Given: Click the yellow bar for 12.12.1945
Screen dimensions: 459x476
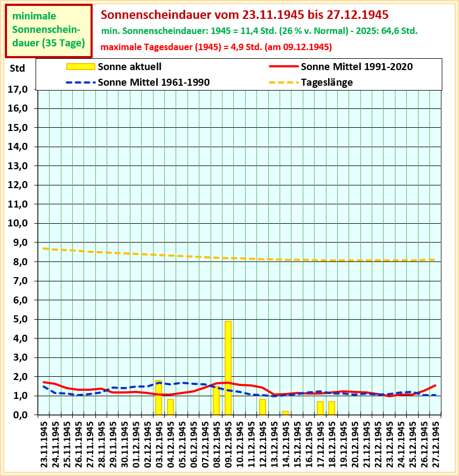Looking at the screenshot, I should click(263, 407).
